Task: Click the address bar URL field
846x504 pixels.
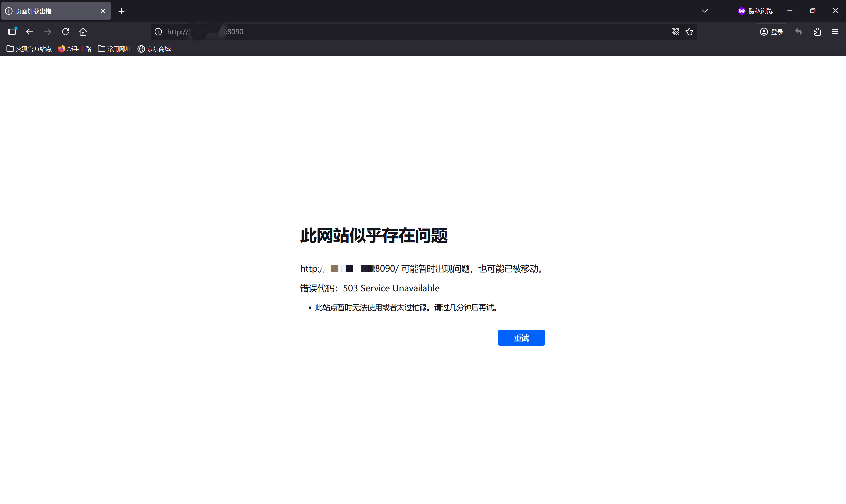Action: [x=408, y=32]
